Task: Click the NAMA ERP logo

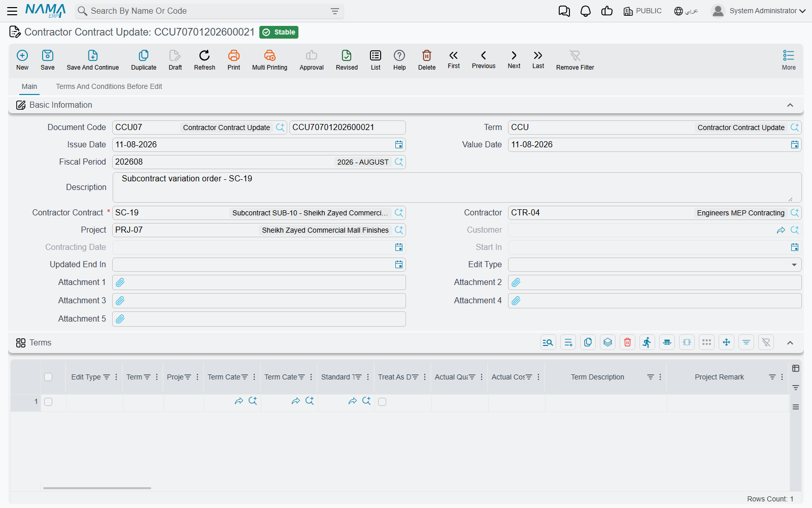Action: click(x=45, y=11)
